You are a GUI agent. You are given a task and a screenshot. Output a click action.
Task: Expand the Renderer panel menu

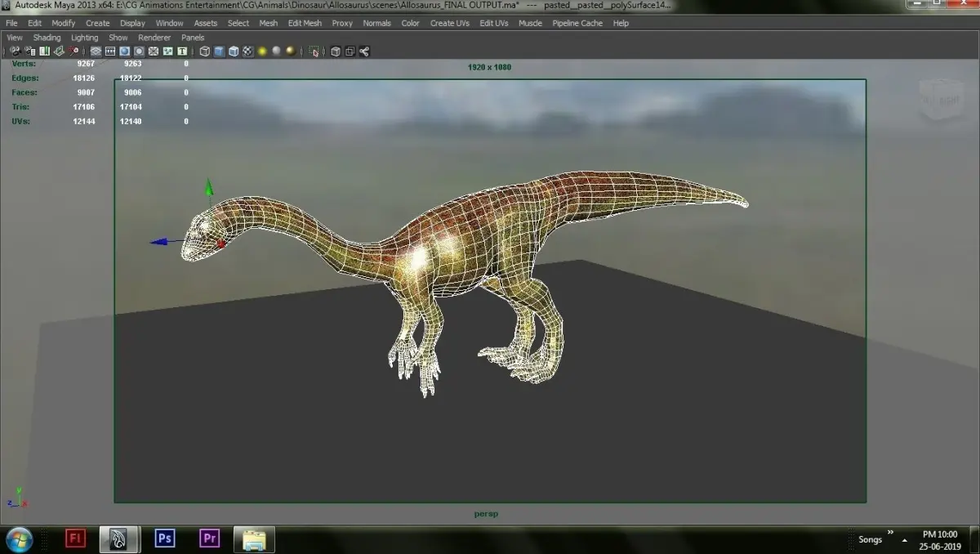click(154, 38)
